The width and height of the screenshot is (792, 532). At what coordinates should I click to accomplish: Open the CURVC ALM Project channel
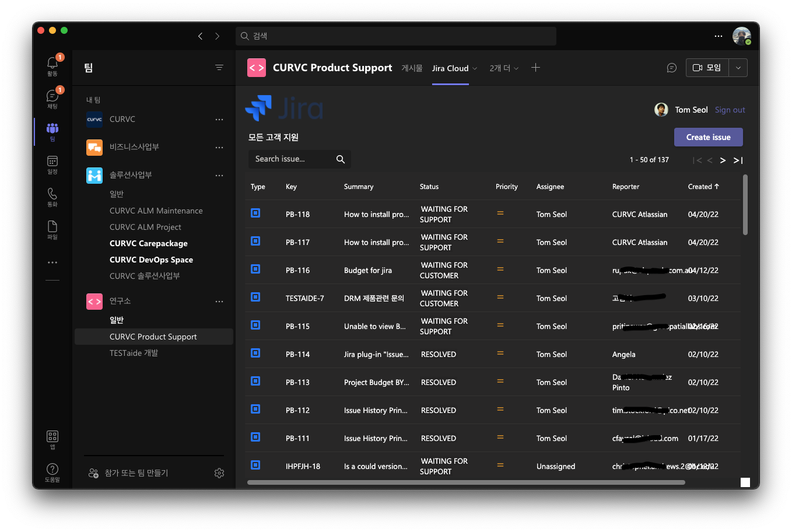pos(145,227)
